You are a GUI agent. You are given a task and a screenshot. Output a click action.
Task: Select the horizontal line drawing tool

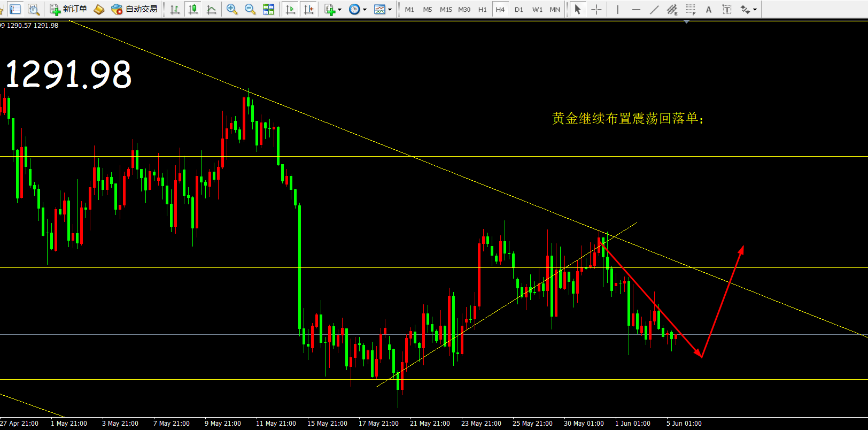(636, 9)
